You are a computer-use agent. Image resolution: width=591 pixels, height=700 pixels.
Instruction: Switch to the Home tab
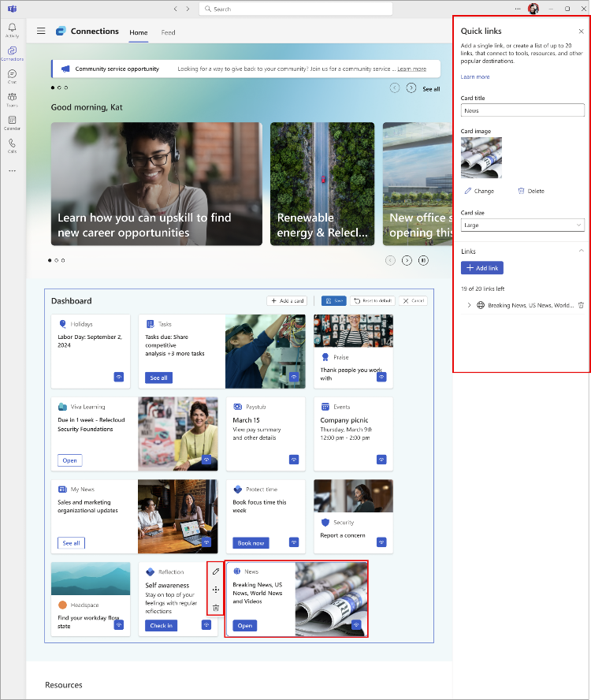pos(139,32)
